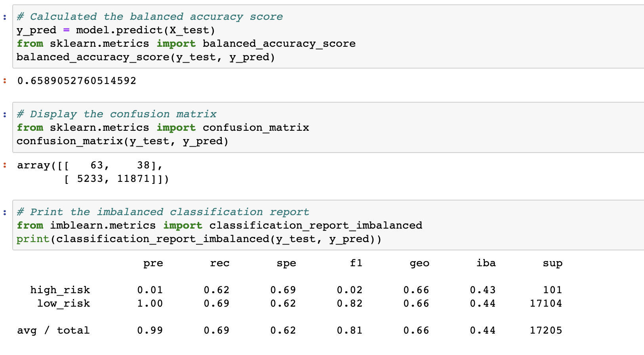Click the line 'balanced_accuracy_score(y_test, y_pred)'
This screenshot has height=355, width=644.
click(146, 57)
